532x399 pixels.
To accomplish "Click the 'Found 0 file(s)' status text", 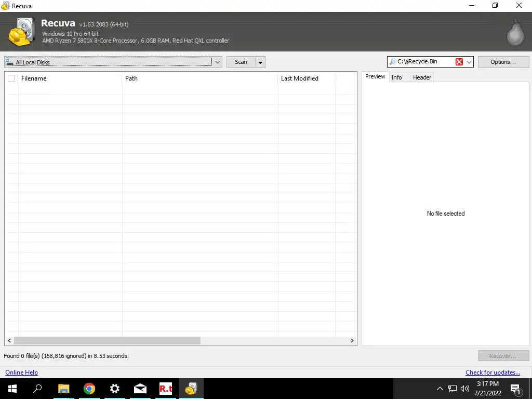I will (66, 356).
